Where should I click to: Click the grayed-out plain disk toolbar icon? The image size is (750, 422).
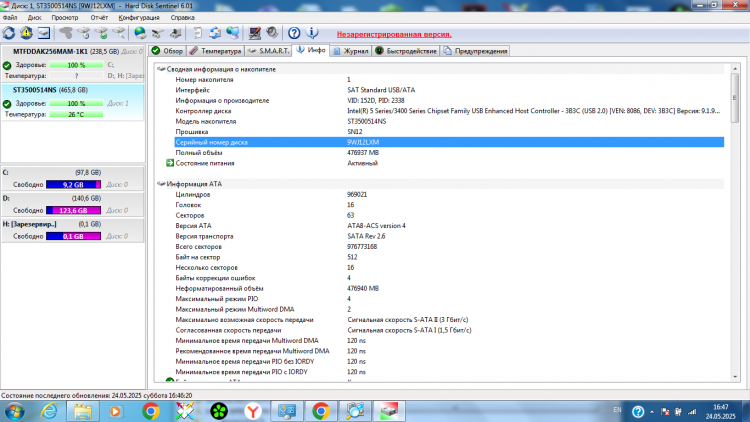(x=66, y=33)
